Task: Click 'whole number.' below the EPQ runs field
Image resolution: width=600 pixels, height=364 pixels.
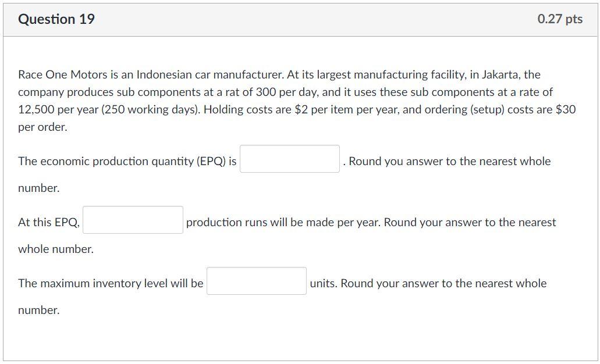Action: point(56,249)
